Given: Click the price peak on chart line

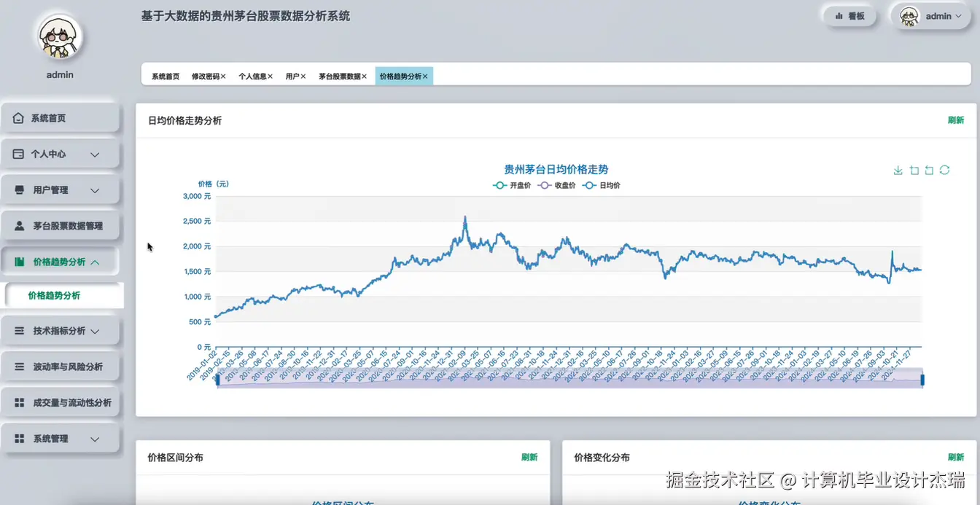Looking at the screenshot, I should (x=465, y=217).
